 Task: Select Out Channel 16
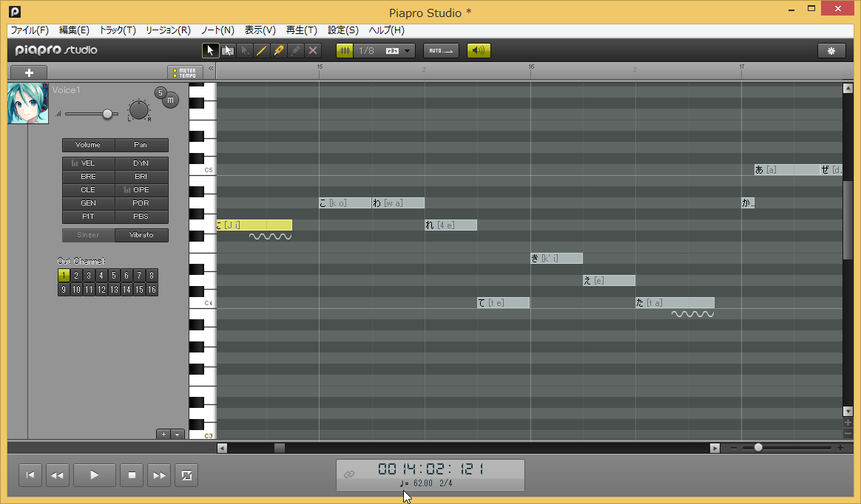pyautogui.click(x=152, y=290)
